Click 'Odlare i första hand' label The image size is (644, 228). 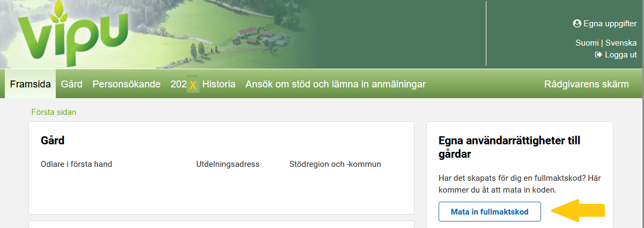coord(76,164)
